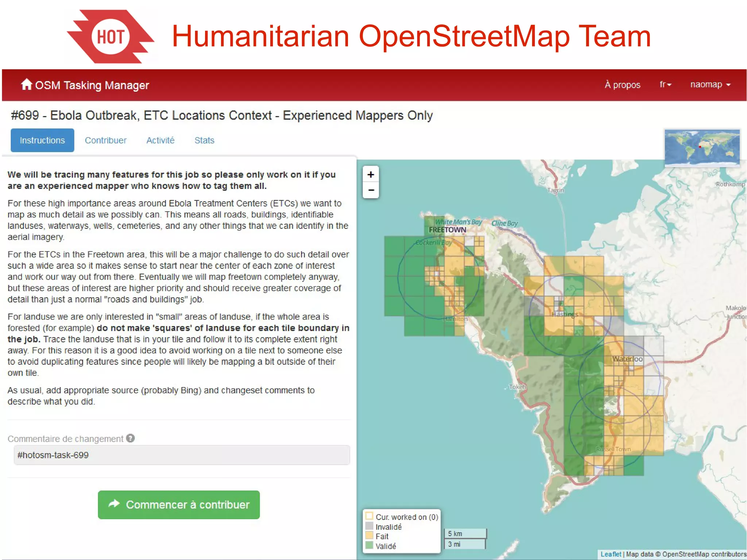Click the FREETOWN label on the map
747x560 pixels.
(448, 230)
